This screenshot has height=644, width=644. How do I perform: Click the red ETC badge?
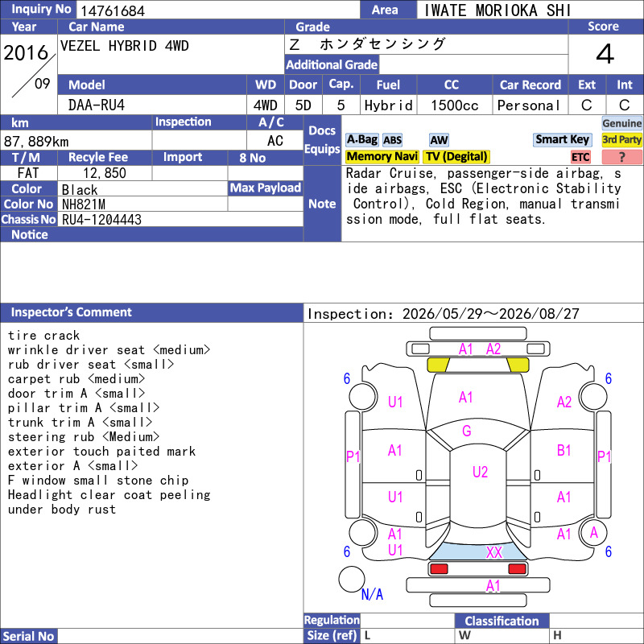coord(580,157)
